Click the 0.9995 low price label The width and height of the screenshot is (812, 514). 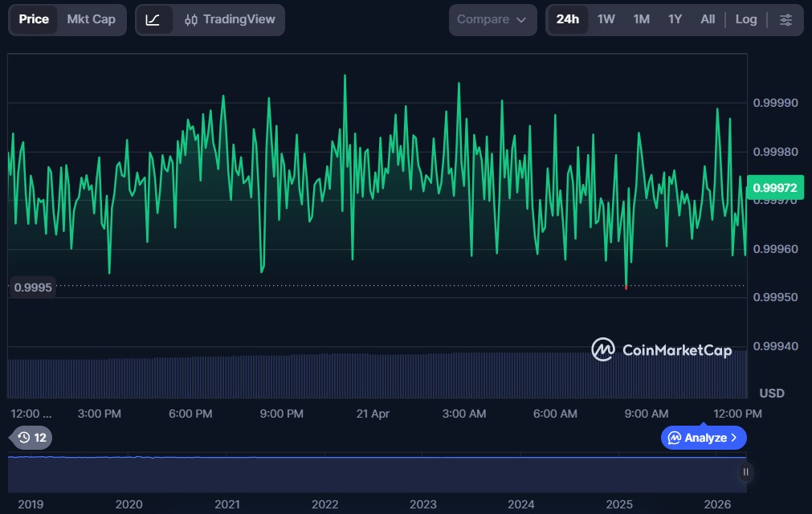pos(33,287)
